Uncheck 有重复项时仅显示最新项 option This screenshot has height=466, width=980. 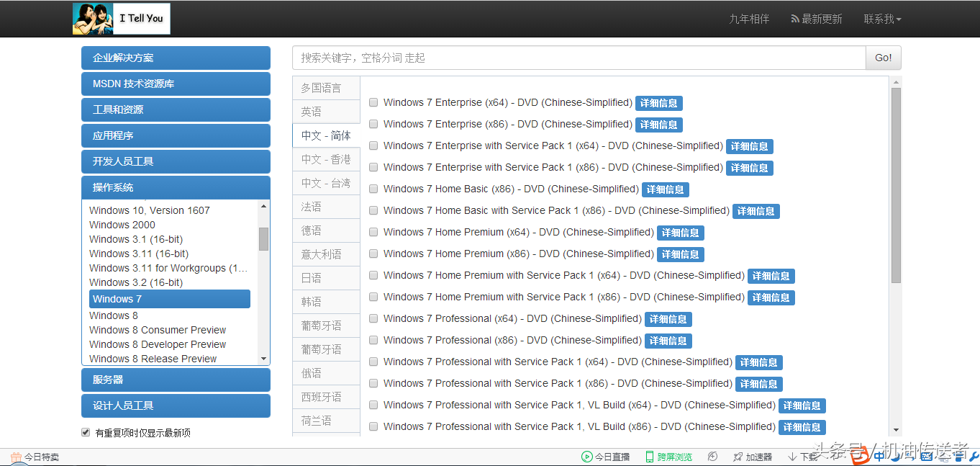point(86,433)
